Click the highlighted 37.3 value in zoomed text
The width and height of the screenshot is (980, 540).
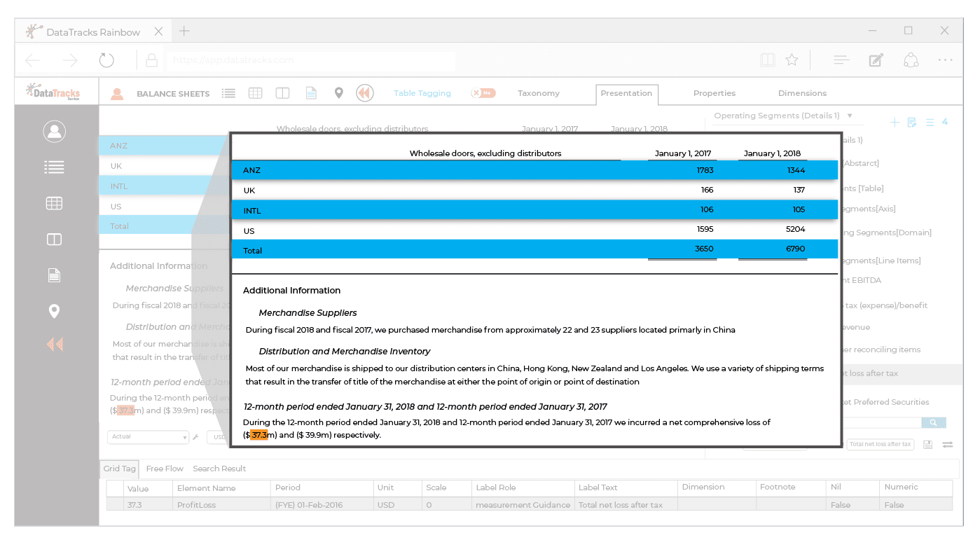tap(258, 435)
